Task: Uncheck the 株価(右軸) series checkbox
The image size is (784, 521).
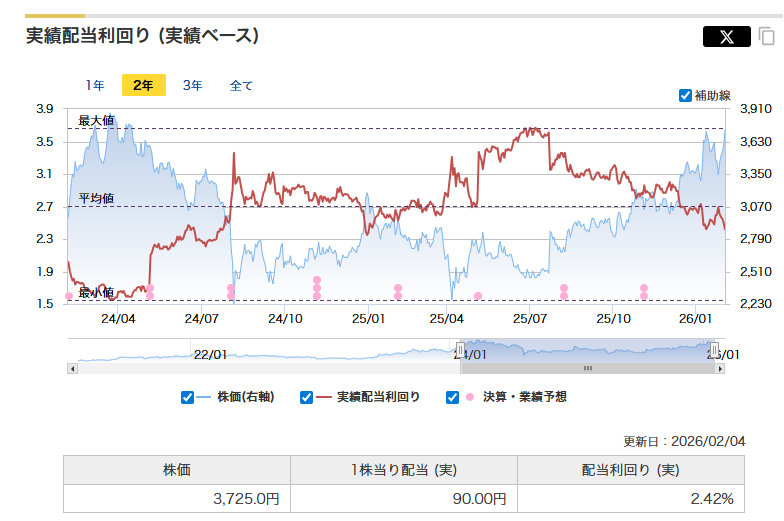Action: [x=187, y=397]
